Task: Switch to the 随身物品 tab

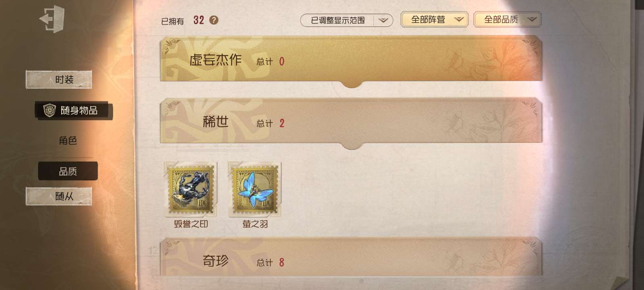Action: pyautogui.click(x=74, y=110)
